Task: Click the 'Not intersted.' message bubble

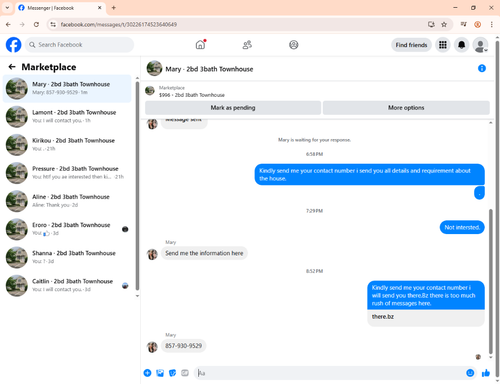Action: pyautogui.click(x=462, y=227)
